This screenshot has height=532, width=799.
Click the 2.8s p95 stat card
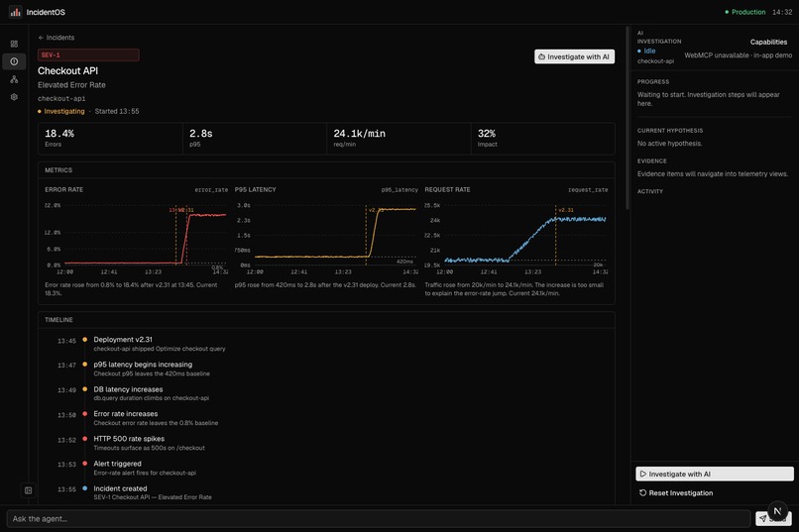pyautogui.click(x=255, y=139)
